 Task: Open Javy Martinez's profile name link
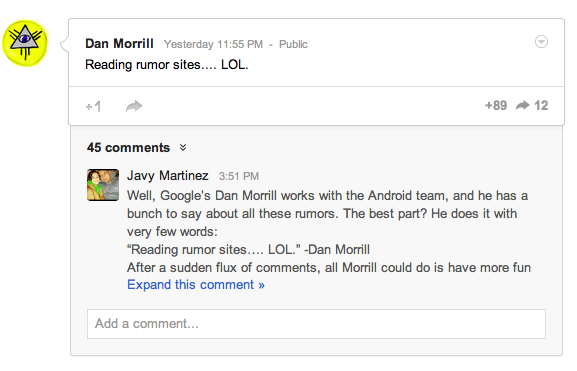point(168,176)
